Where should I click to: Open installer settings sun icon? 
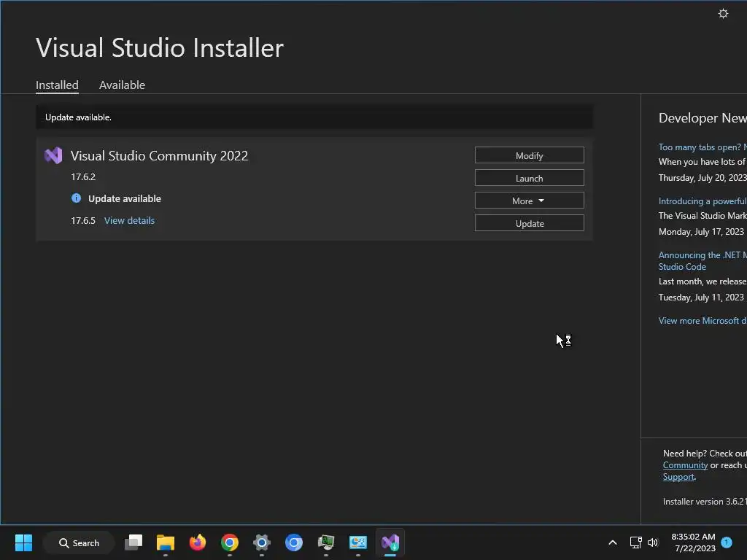click(x=723, y=13)
